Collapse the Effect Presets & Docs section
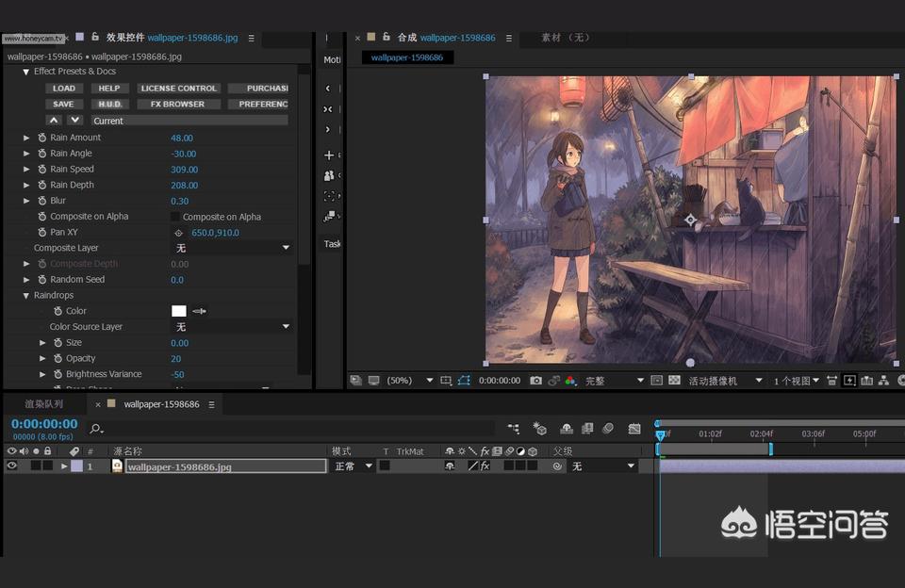 [x=26, y=72]
